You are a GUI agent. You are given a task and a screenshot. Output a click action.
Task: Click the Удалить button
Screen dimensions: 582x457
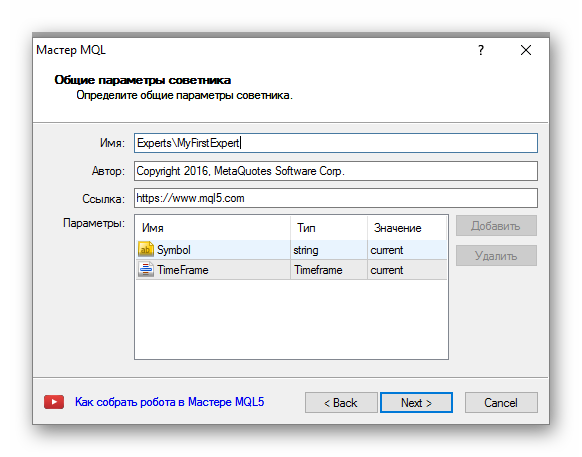[496, 255]
